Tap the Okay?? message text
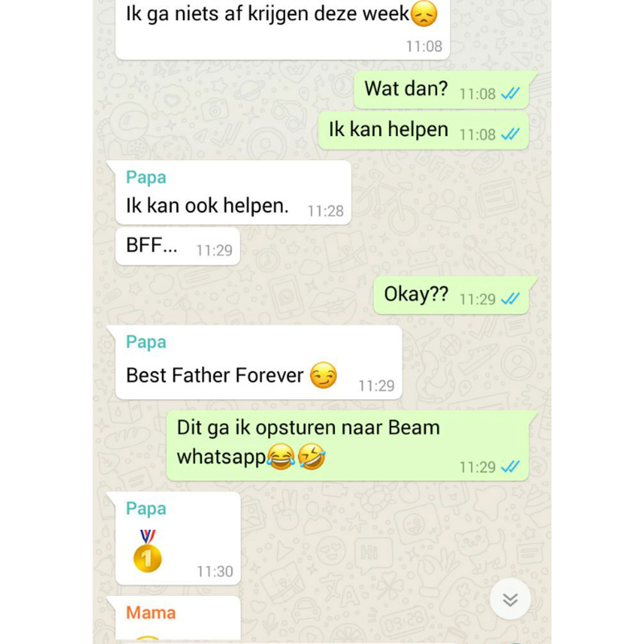644x644 pixels. [416, 294]
